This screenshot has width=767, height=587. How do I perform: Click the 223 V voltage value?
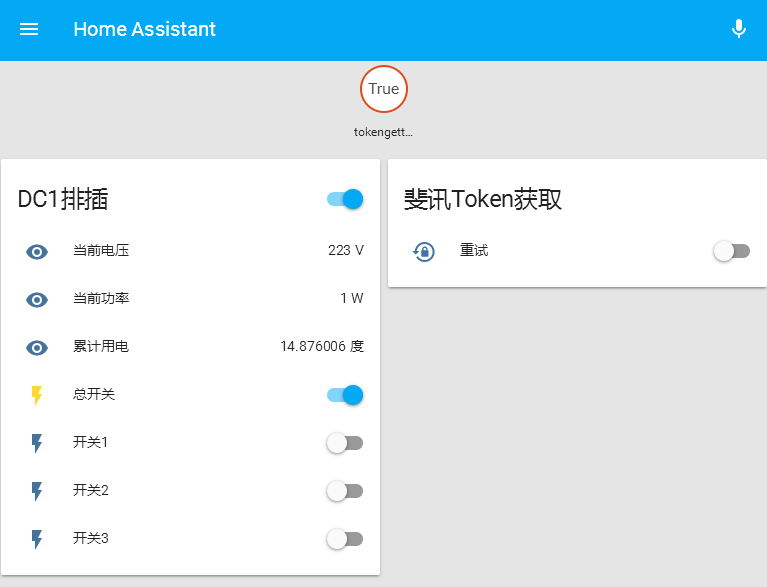(346, 250)
